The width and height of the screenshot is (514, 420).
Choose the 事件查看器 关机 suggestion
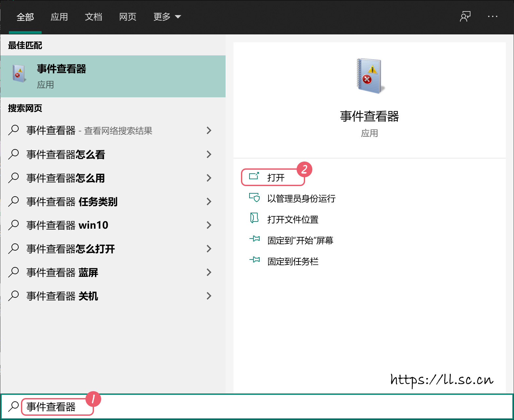click(x=113, y=296)
